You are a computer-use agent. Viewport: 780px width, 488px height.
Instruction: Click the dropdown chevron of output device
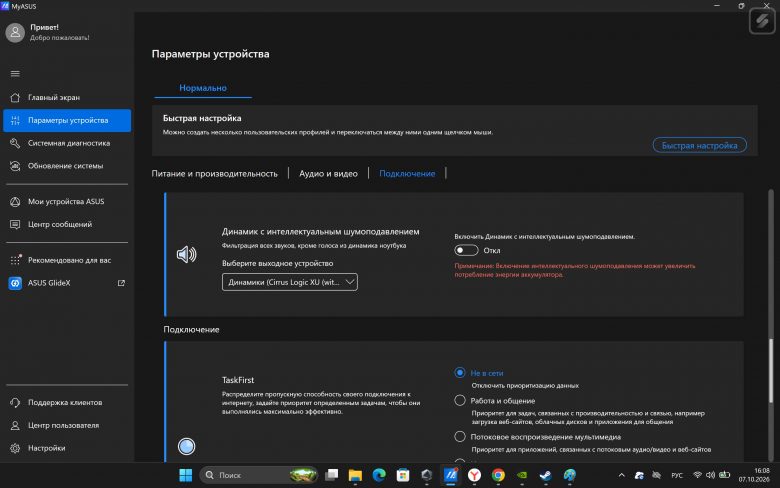click(350, 282)
